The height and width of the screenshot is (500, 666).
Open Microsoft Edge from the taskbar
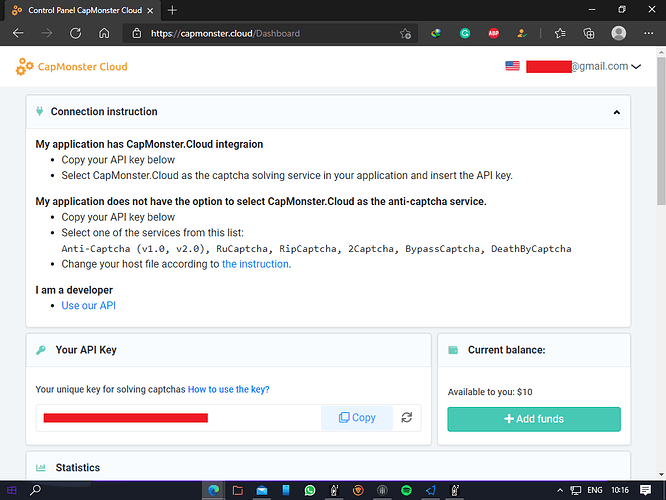tap(214, 490)
